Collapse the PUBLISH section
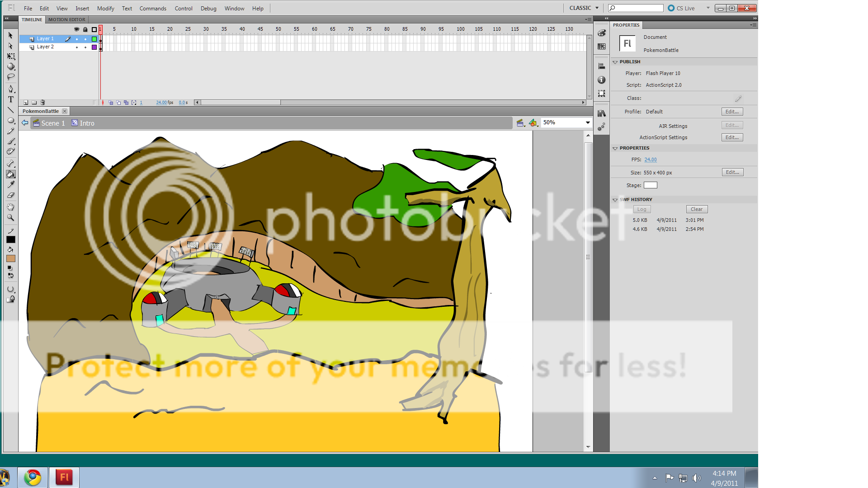This screenshot has width=868, height=488. (615, 62)
